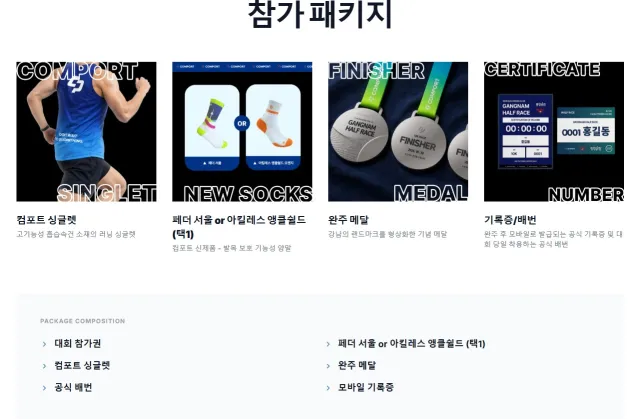This screenshot has height=419, width=640.
Task: Select the left Feather Seoul sock picture
Action: (212, 127)
